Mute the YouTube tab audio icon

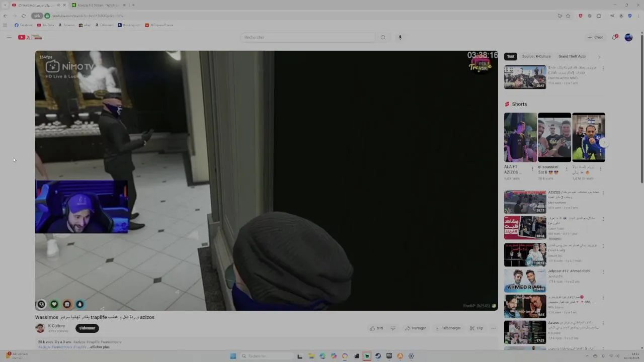pyautogui.click(x=58, y=5)
